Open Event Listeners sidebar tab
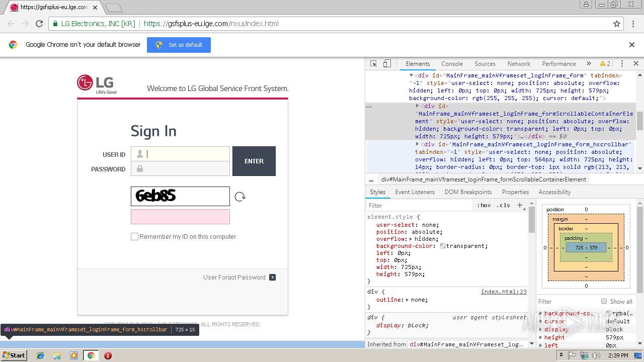This screenshot has height=362, width=644. [x=415, y=192]
